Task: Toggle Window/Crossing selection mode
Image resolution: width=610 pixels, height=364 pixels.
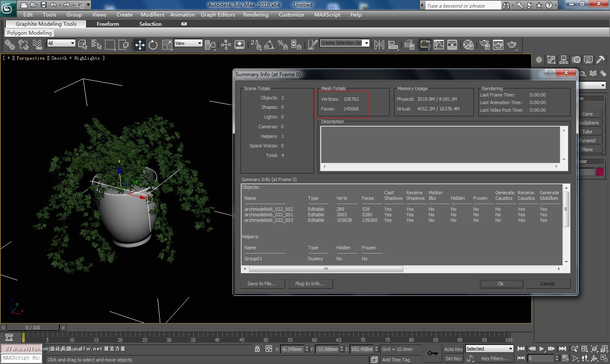Action: [x=124, y=44]
